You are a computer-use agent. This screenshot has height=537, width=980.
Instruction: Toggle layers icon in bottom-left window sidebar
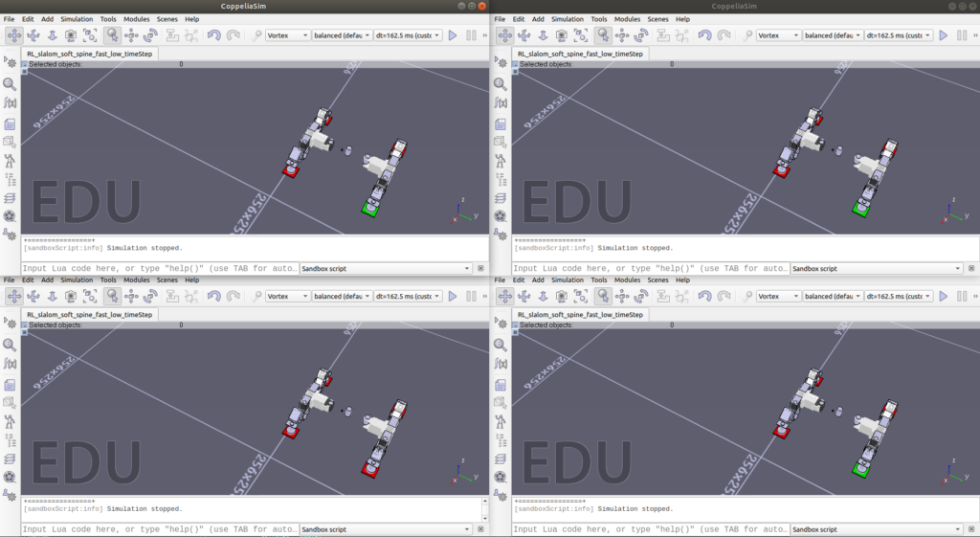point(10,459)
